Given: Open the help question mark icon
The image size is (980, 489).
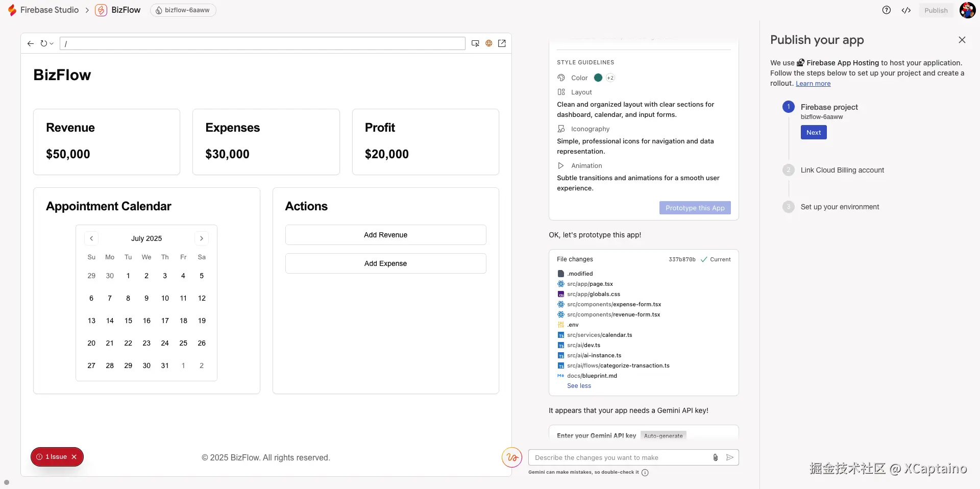Looking at the screenshot, I should [887, 10].
